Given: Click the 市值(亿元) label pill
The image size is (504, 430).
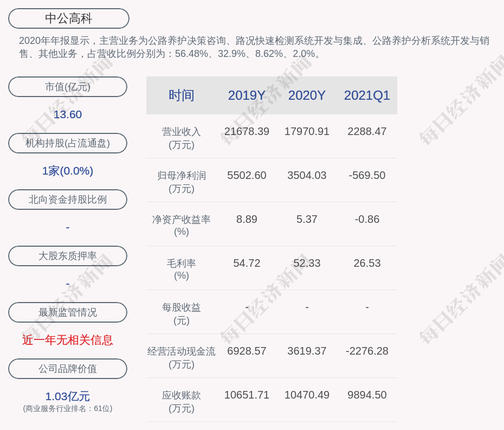Looking at the screenshot, I should (x=68, y=87).
